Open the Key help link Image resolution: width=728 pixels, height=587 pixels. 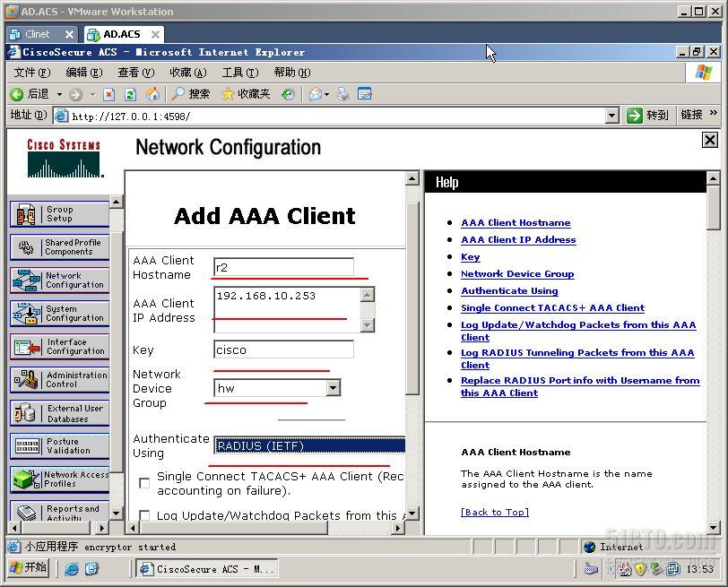click(471, 257)
